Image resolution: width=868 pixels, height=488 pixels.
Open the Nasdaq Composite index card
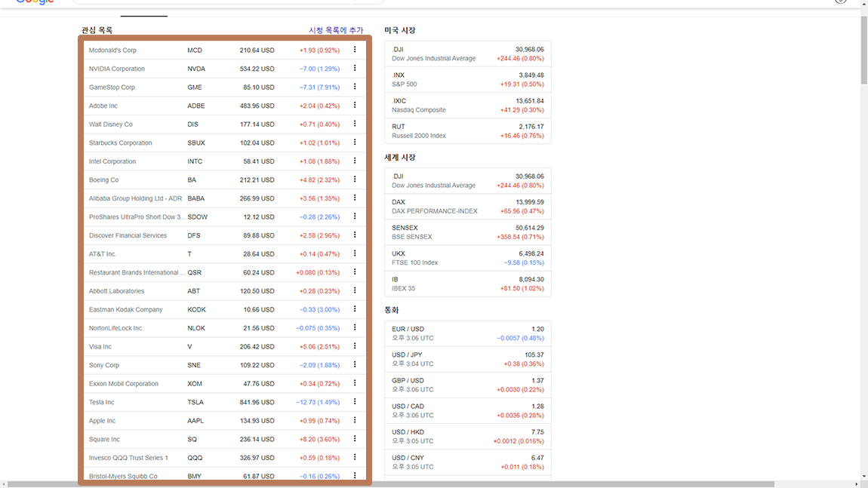468,105
